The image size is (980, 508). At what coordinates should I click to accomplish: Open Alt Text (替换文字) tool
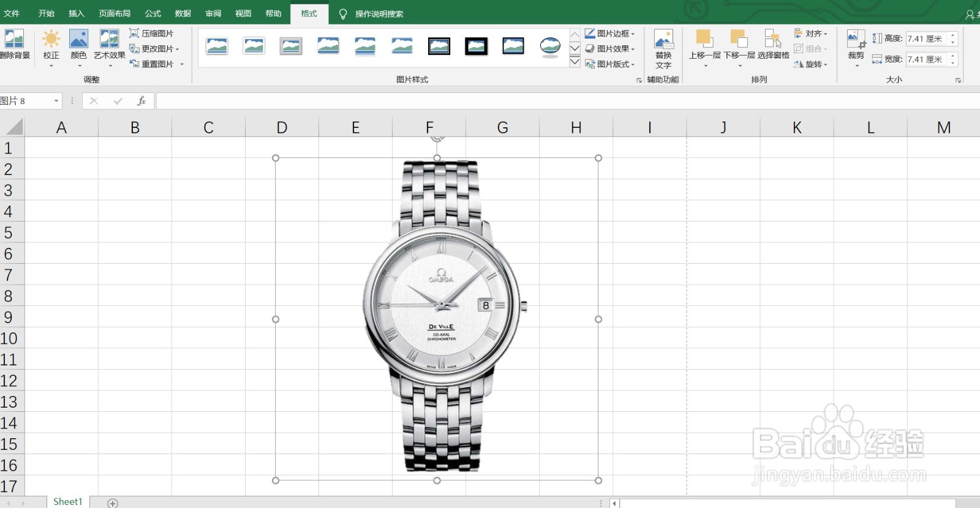click(x=663, y=49)
